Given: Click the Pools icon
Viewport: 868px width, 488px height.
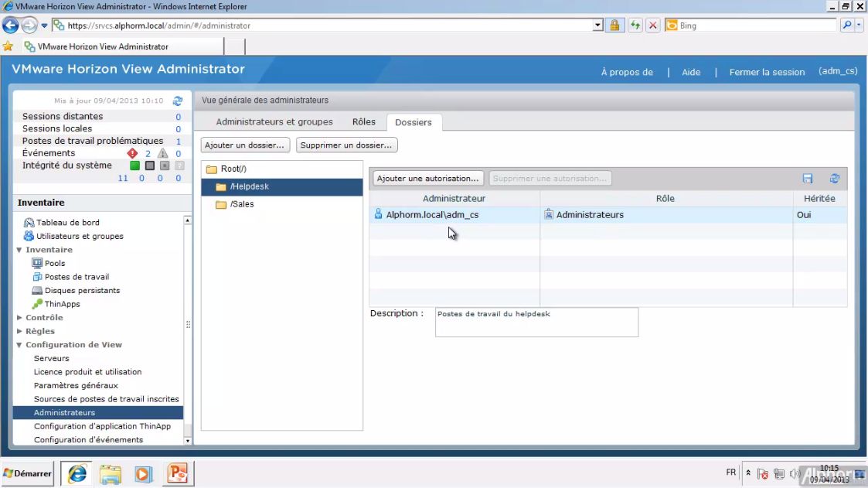Looking at the screenshot, I should (x=37, y=263).
